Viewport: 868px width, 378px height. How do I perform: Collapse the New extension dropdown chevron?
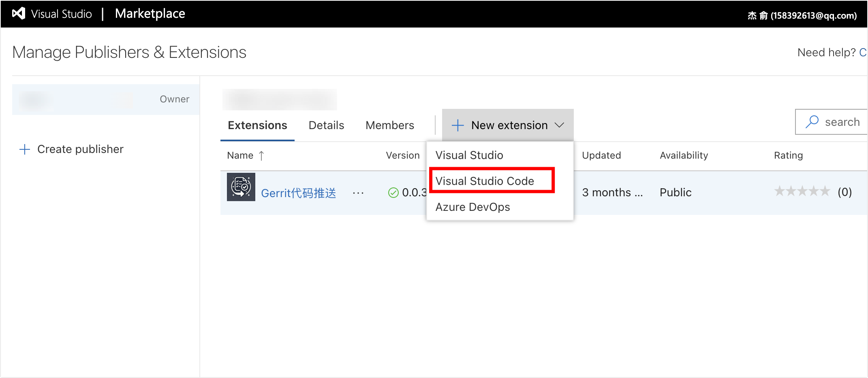559,125
